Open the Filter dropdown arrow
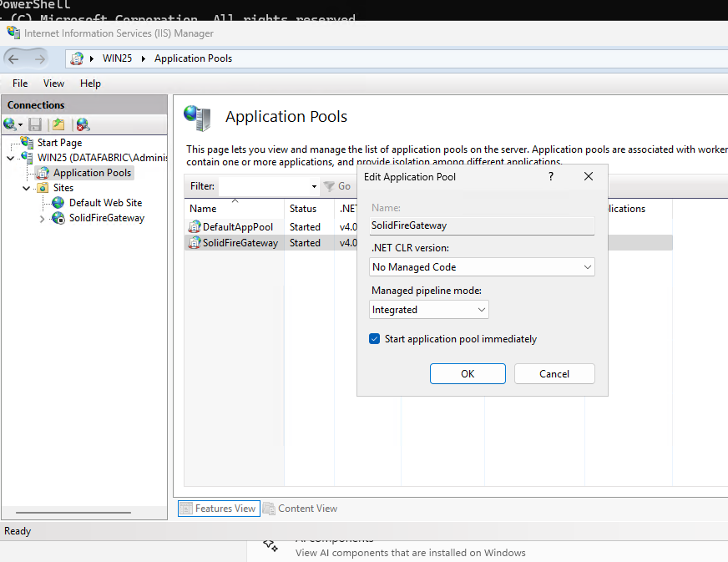This screenshot has width=728, height=562. 314,186
